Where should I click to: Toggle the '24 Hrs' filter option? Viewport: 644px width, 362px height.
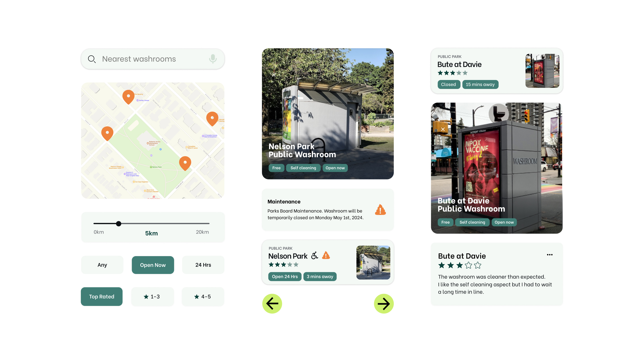(203, 265)
